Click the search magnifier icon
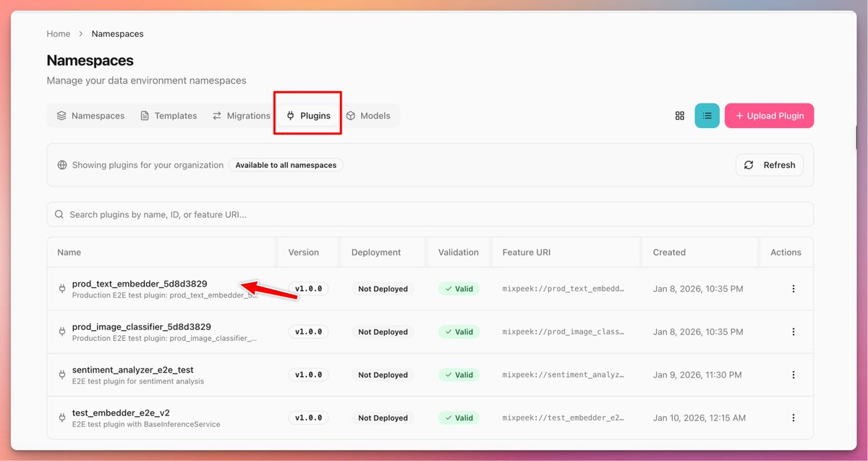868x461 pixels. coord(59,214)
